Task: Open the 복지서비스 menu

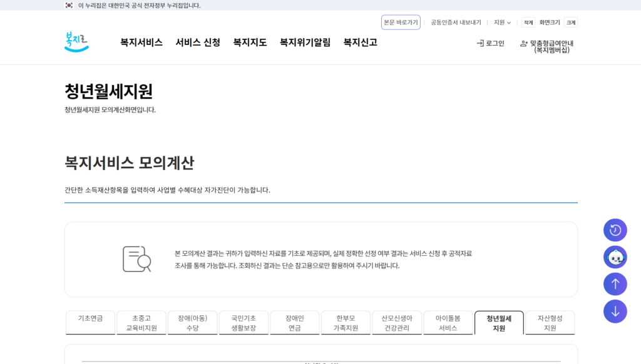Action: pyautogui.click(x=139, y=43)
